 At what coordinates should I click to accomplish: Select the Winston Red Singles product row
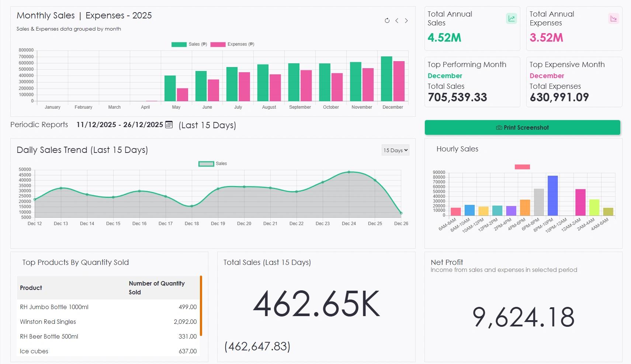coord(107,322)
